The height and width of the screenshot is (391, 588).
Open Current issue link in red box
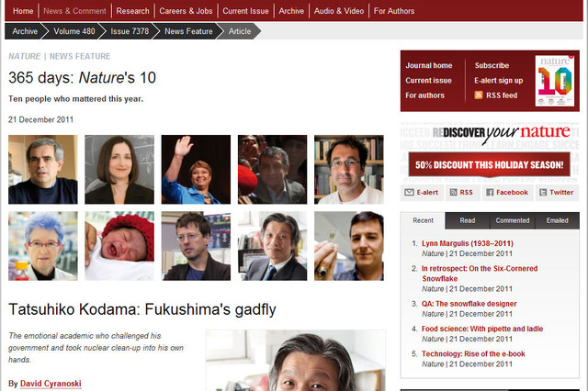(x=428, y=81)
